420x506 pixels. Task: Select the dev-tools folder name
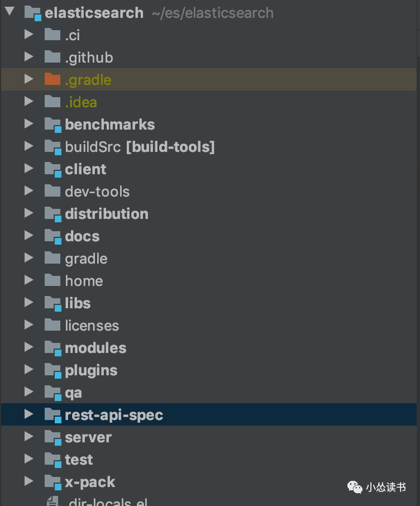pos(97,192)
